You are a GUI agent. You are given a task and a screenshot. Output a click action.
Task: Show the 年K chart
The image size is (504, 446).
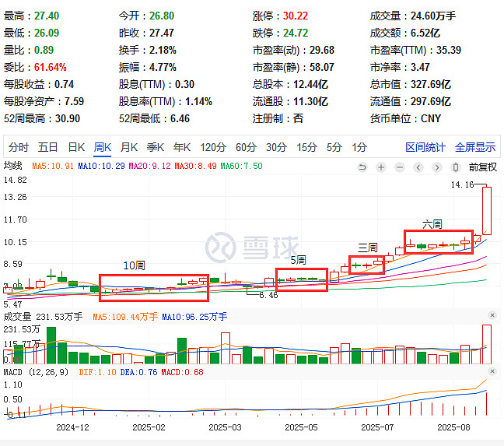click(181, 147)
